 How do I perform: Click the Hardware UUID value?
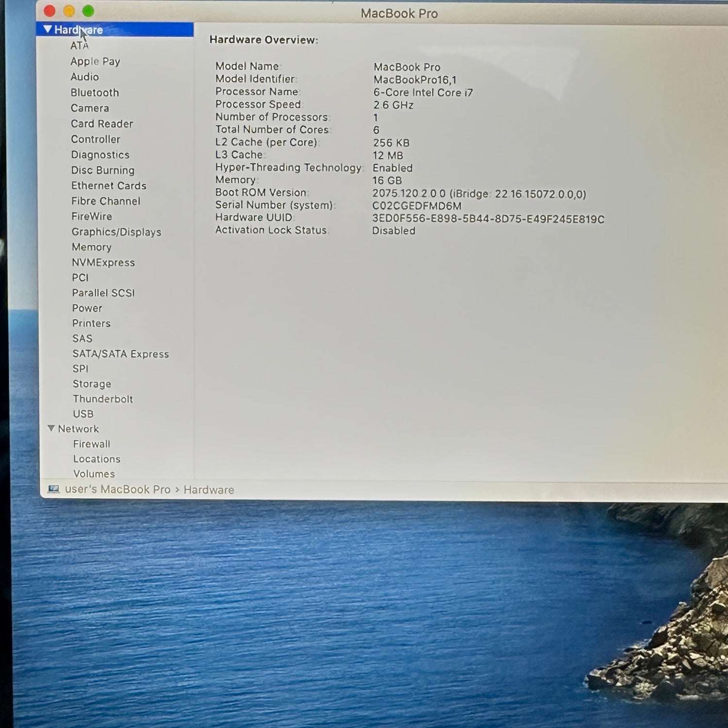[x=488, y=219]
